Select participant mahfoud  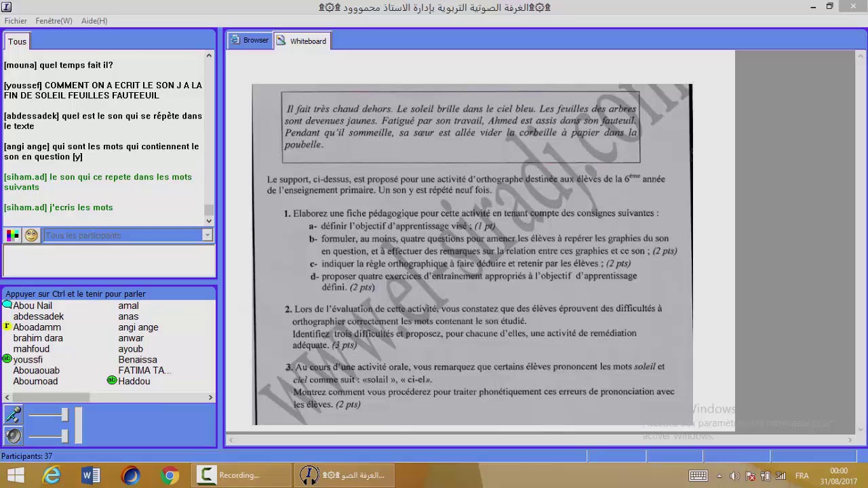click(31, 349)
